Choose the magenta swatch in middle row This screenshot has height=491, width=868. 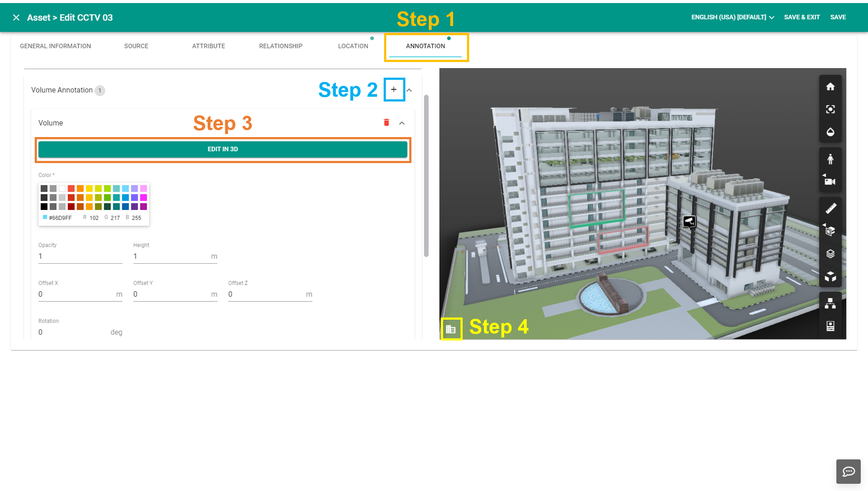144,197
